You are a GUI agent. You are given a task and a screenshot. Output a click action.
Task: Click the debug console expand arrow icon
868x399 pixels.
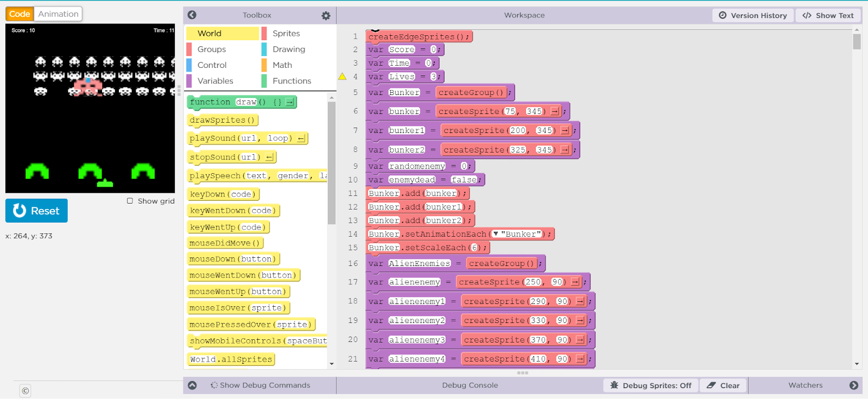[x=192, y=385]
